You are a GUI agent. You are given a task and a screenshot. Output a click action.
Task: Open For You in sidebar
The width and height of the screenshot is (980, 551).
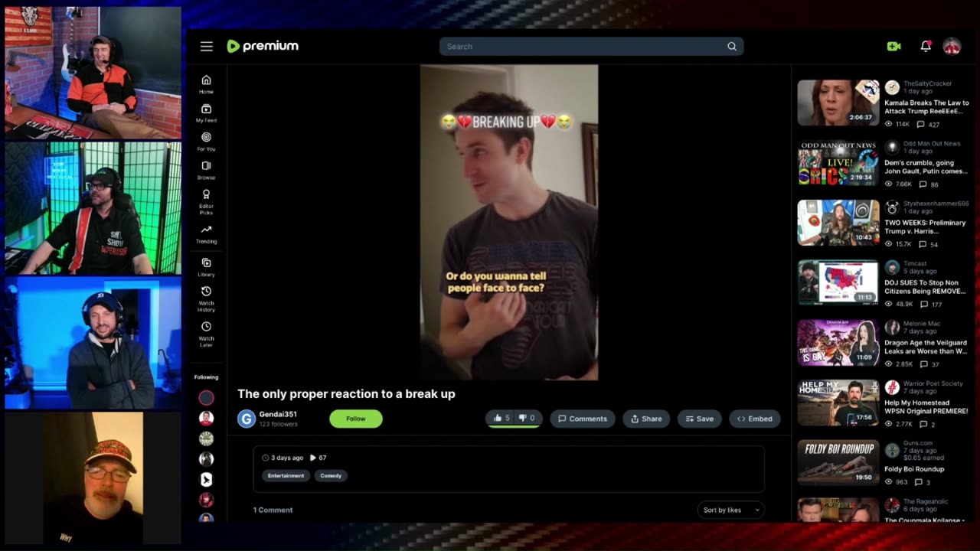pyautogui.click(x=206, y=142)
